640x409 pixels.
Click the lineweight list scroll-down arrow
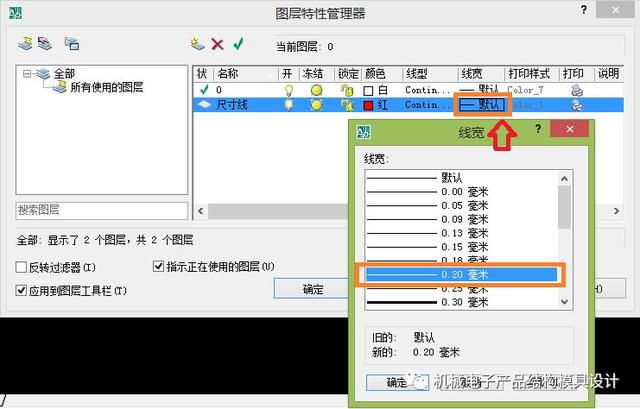[x=564, y=302]
